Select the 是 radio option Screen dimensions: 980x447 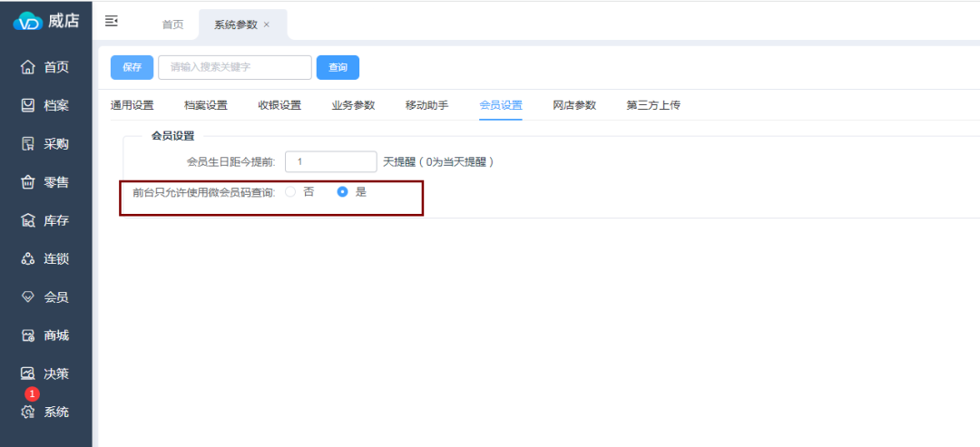[x=342, y=192]
